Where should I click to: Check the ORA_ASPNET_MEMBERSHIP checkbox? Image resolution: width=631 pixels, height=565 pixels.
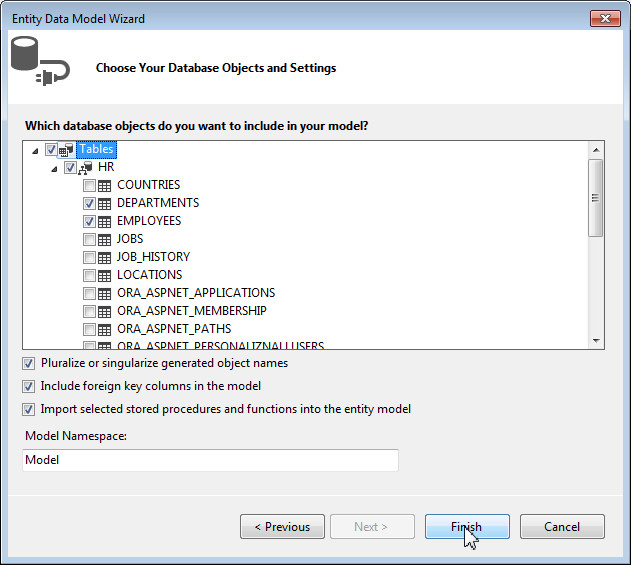coord(89,311)
